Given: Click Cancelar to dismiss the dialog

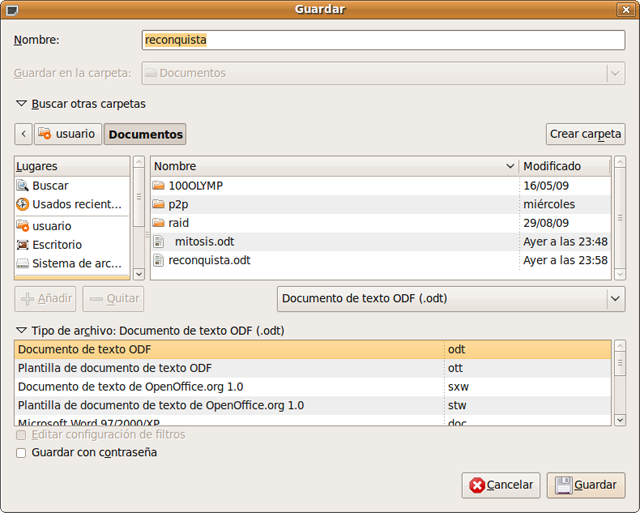Looking at the screenshot, I should 501,485.
